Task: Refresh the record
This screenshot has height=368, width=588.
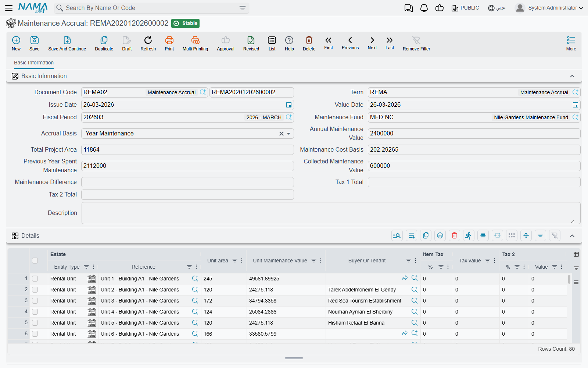Action: tap(148, 43)
